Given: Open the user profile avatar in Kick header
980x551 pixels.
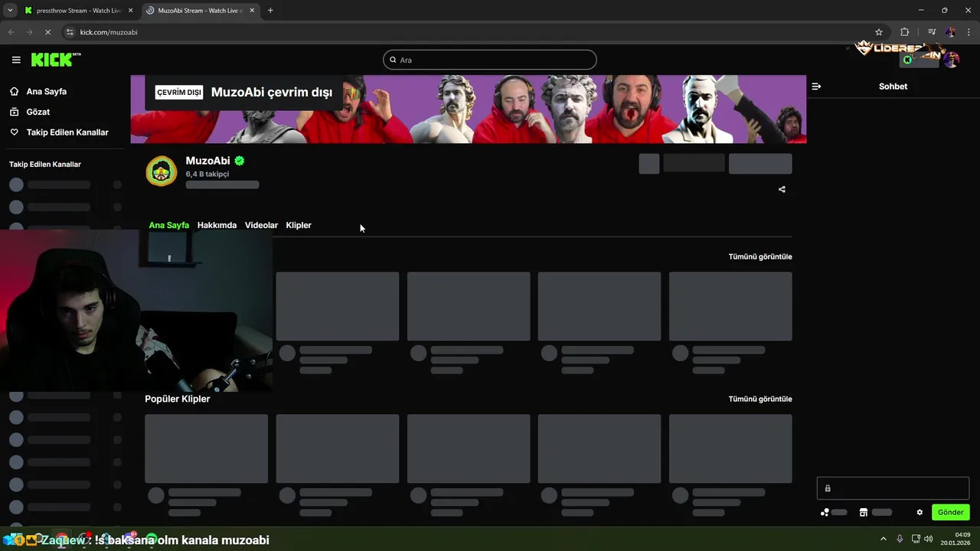Looking at the screenshot, I should coord(952,60).
